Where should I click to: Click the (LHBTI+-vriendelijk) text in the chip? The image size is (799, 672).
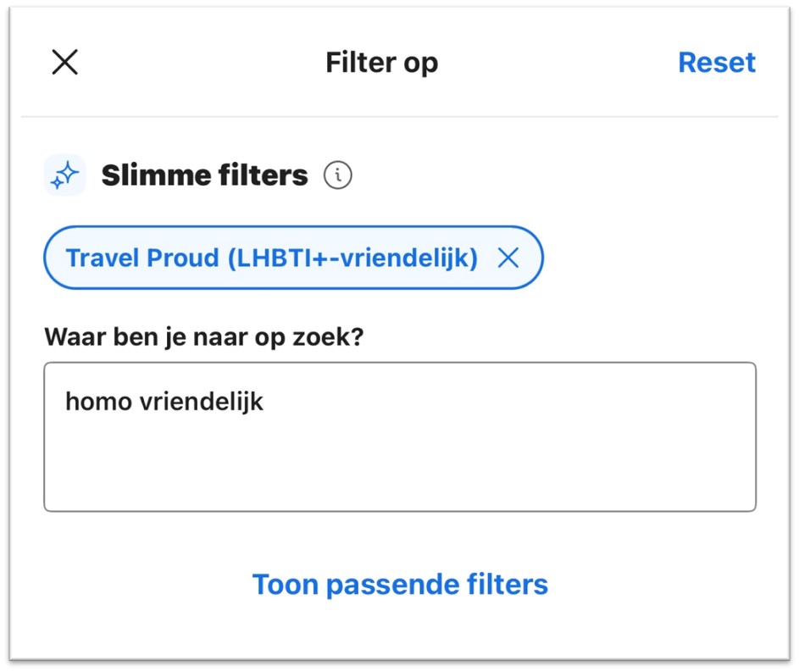point(352,258)
